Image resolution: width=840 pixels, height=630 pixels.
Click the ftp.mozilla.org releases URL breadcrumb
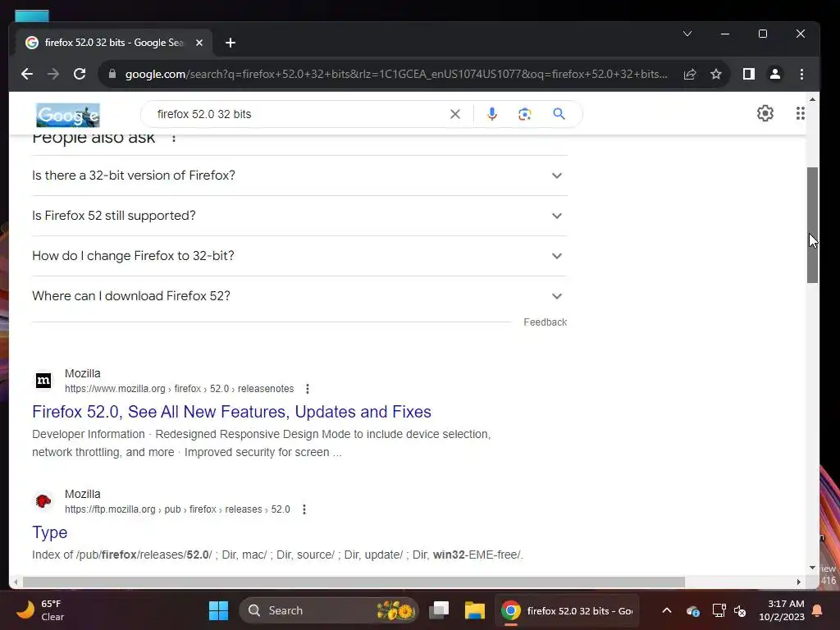point(177,509)
